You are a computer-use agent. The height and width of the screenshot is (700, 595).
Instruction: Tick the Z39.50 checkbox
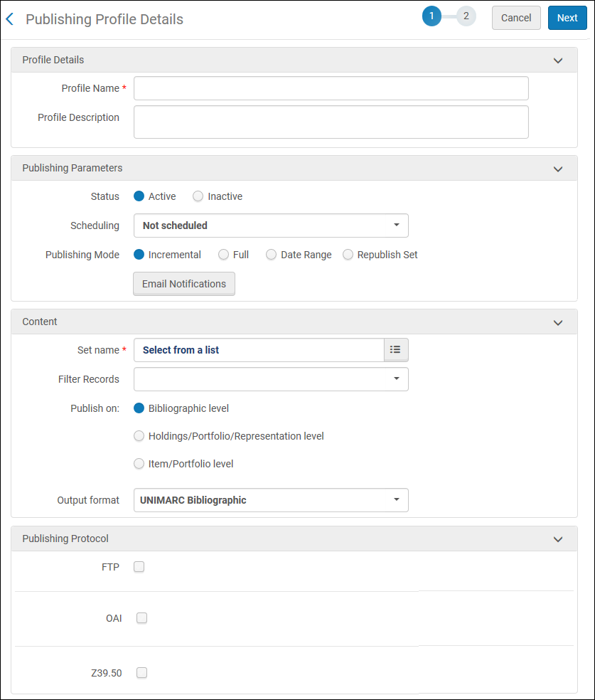[142, 672]
